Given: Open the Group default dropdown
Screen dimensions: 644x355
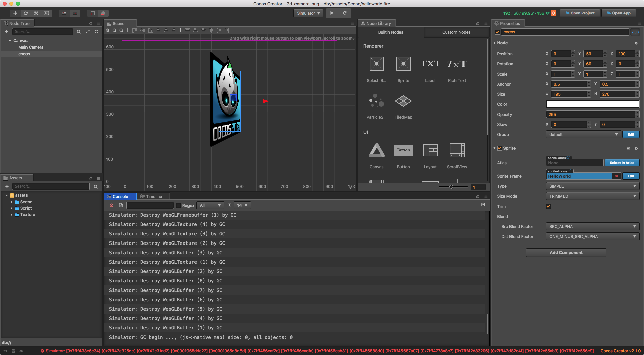Looking at the screenshot, I should pyautogui.click(x=583, y=134).
